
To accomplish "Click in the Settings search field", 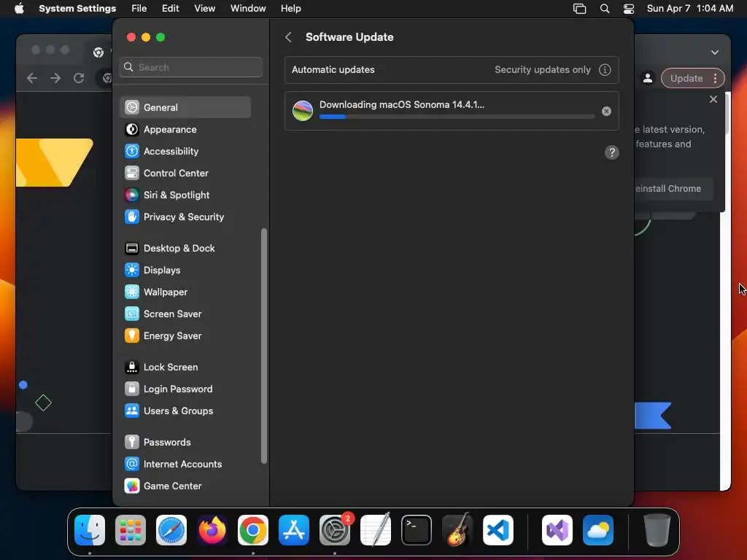I will click(x=190, y=67).
